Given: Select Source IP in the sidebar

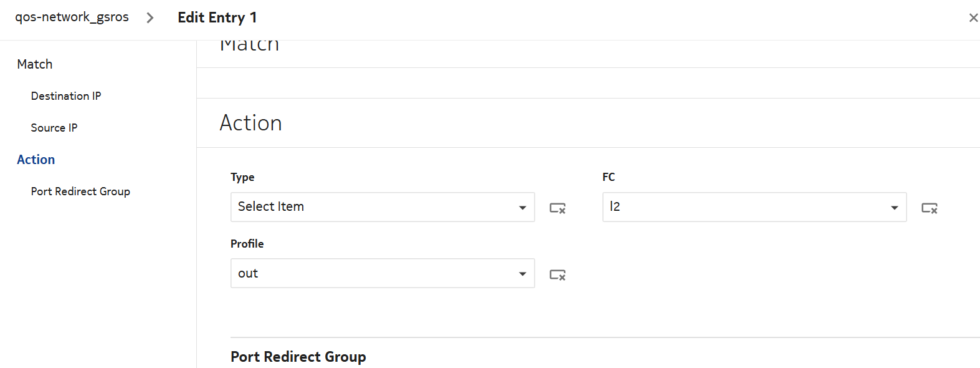Looking at the screenshot, I should tap(54, 128).
